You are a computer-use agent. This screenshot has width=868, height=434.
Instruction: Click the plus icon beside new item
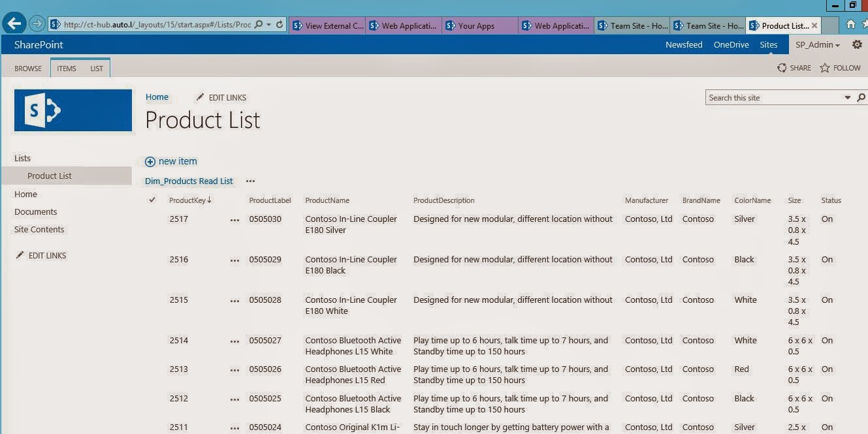(x=151, y=161)
